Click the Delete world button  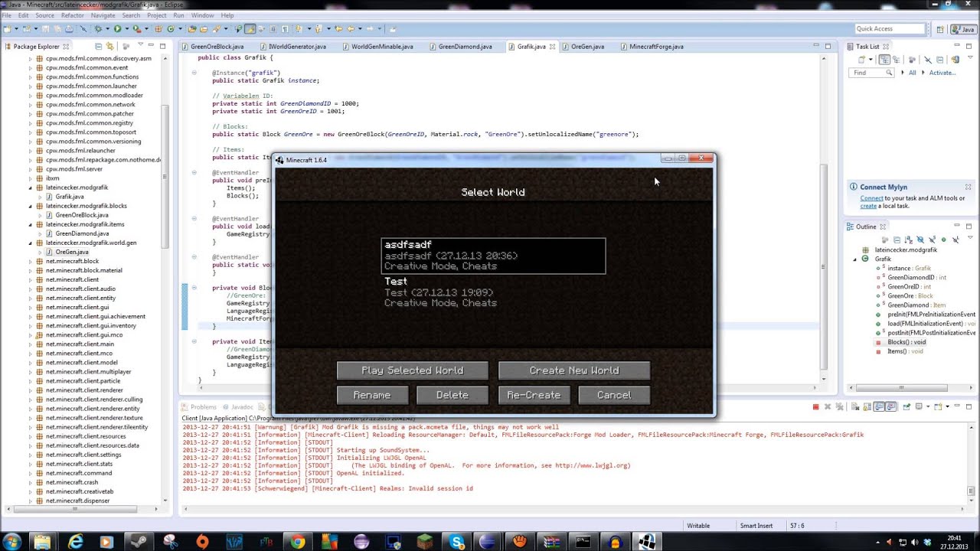pyautogui.click(x=452, y=395)
